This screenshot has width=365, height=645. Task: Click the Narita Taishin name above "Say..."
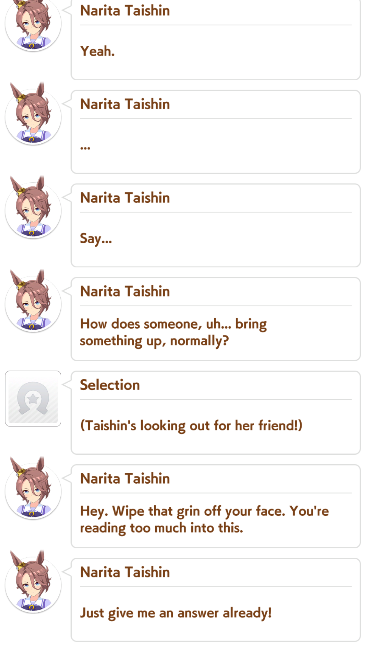click(125, 198)
